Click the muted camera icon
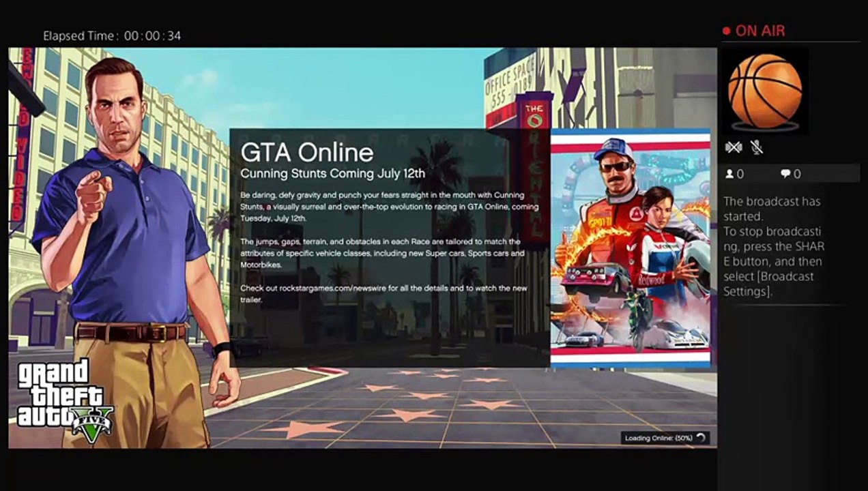Image resolution: width=868 pixels, height=491 pixels. [734, 147]
